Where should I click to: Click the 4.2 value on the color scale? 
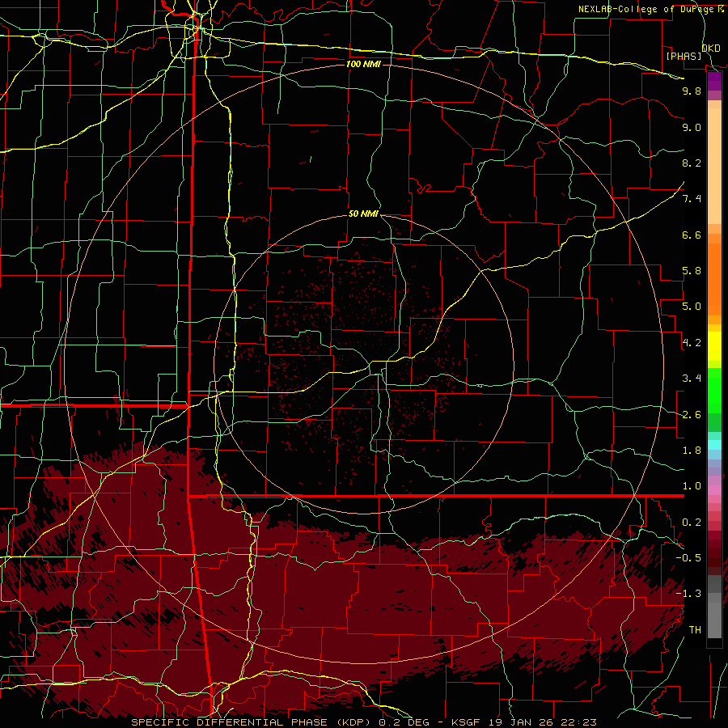(692, 343)
